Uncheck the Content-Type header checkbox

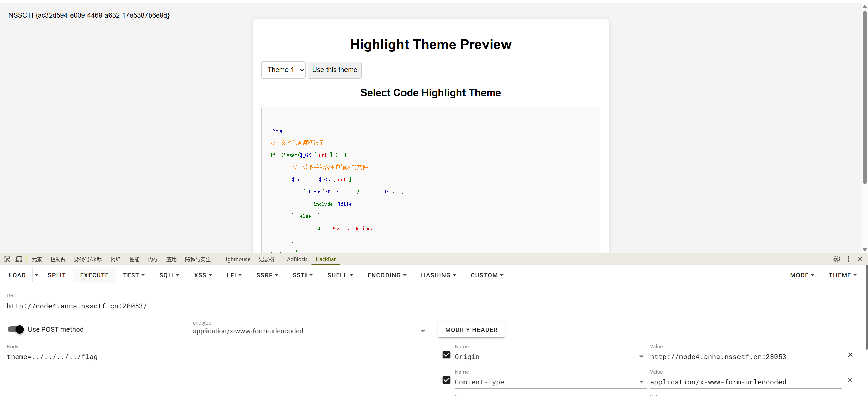[447, 380]
